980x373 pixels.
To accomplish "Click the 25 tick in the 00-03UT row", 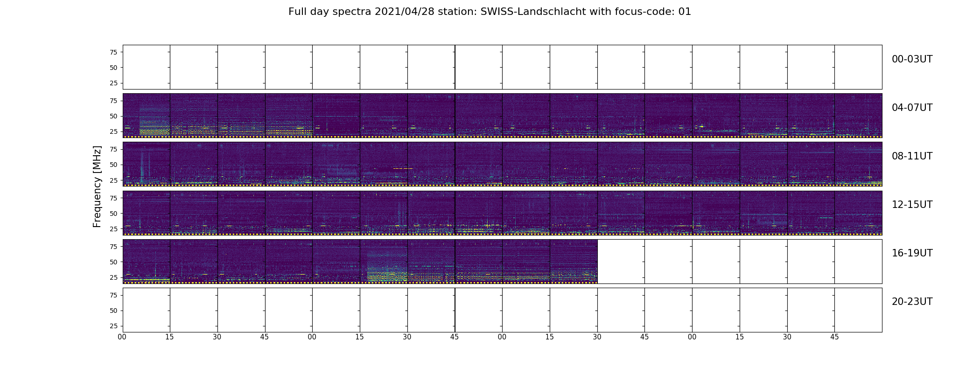I will [x=113, y=83].
